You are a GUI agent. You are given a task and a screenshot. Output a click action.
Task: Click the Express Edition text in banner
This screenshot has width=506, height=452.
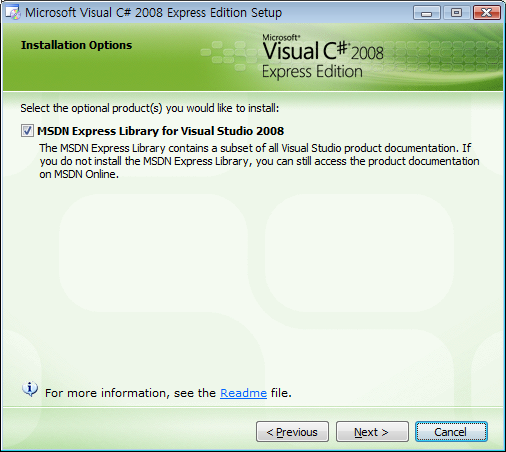pos(312,72)
